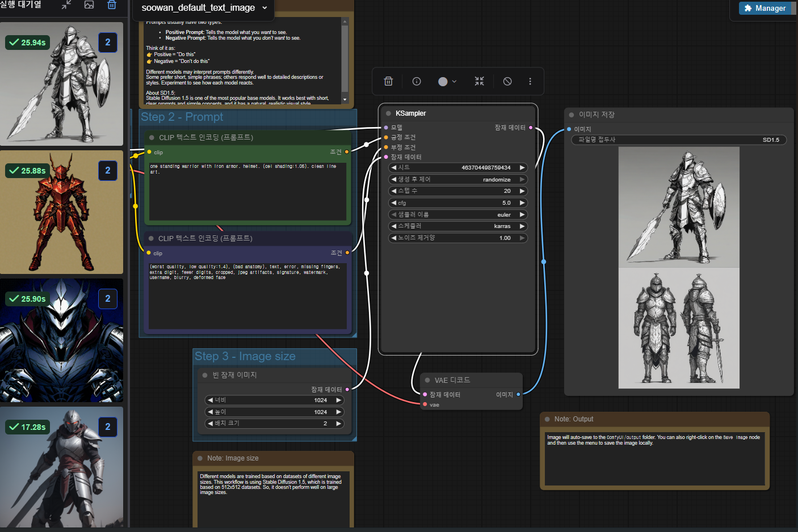Toggle collapse on VAE 디코드 node
Screen dimensions: 798x532
[x=427, y=380]
